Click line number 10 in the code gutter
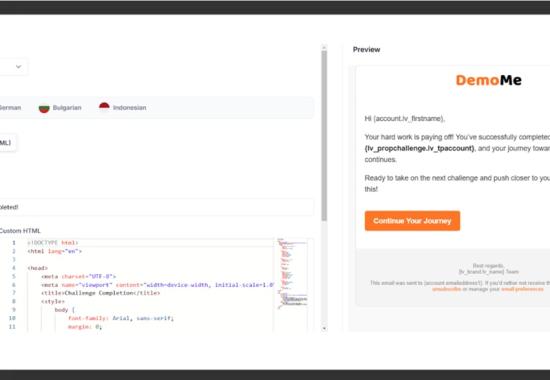 tap(12, 318)
